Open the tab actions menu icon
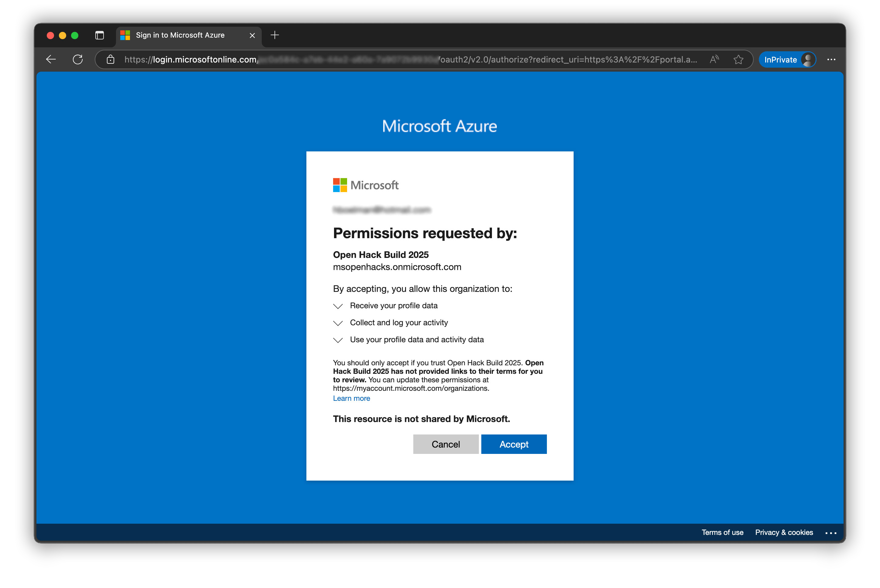The width and height of the screenshot is (880, 588). pos(99,35)
